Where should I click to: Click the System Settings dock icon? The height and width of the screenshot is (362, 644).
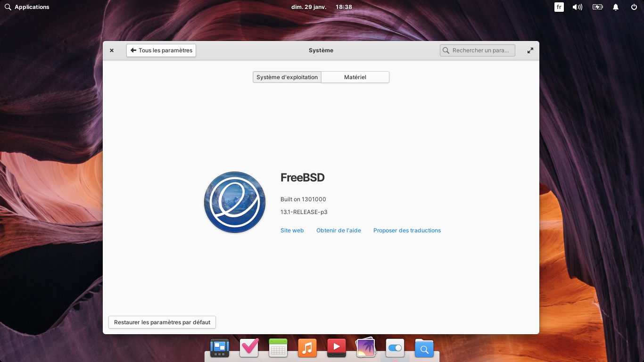(395, 348)
